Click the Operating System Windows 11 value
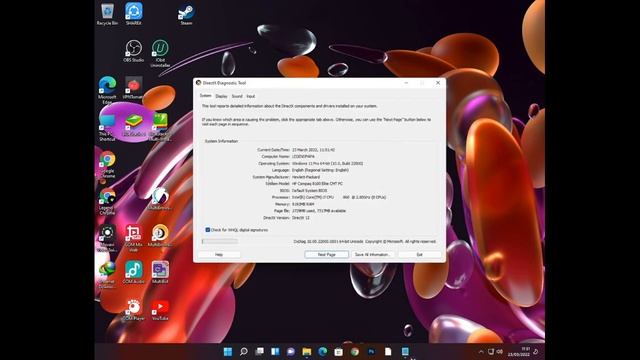Image resolution: width=640 pixels, height=360 pixels. point(327,163)
